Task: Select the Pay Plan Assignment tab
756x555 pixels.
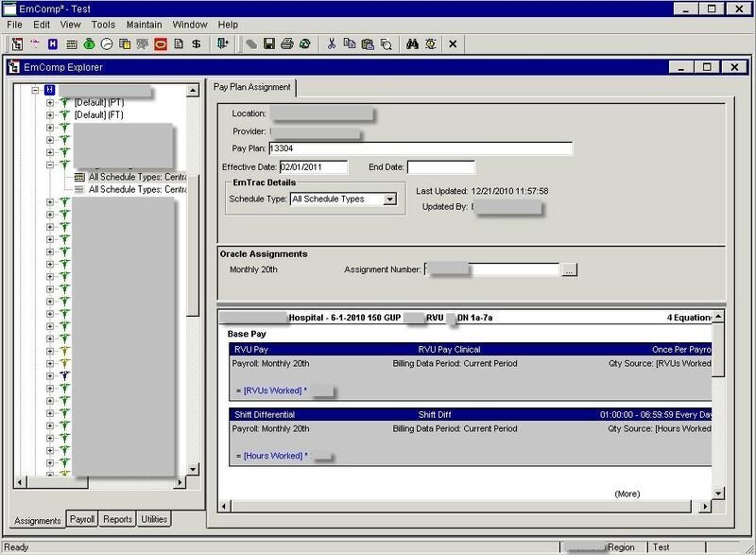Action: [x=252, y=87]
